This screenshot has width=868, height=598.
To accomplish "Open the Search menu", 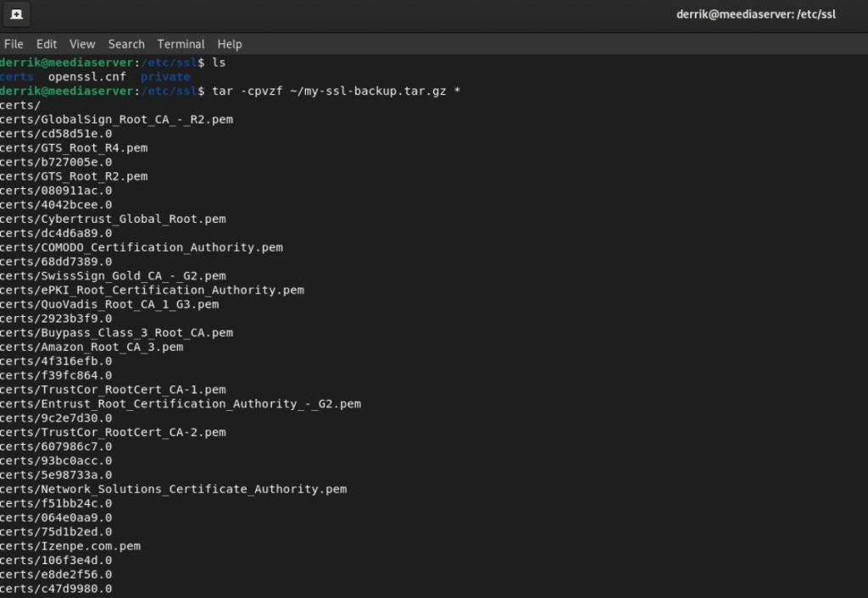I will point(125,44).
